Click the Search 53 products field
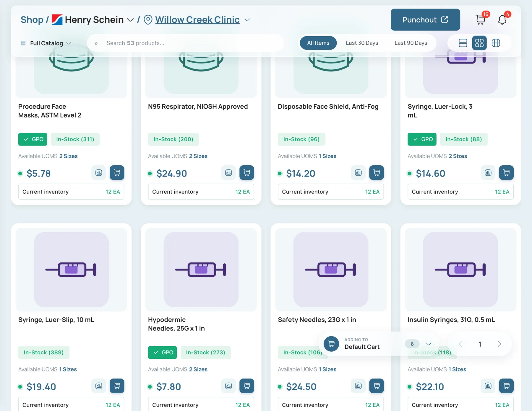Screen dimensions: 532x411 [x=186, y=43]
